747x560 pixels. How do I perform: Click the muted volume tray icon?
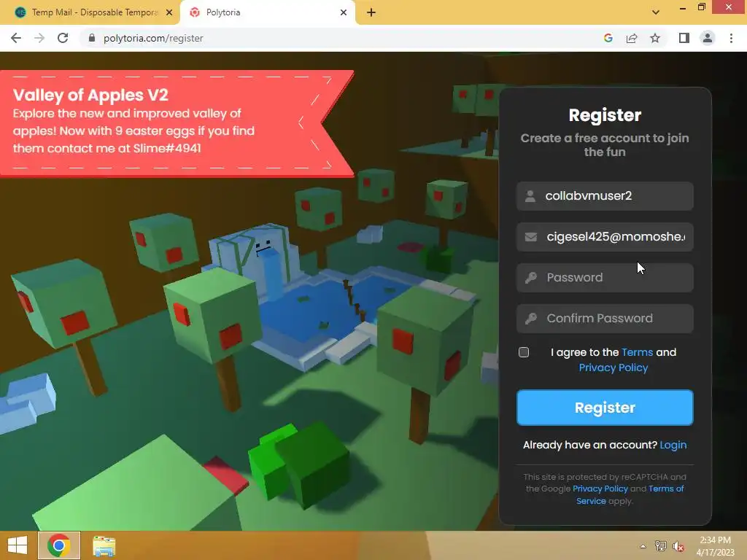(x=678, y=546)
